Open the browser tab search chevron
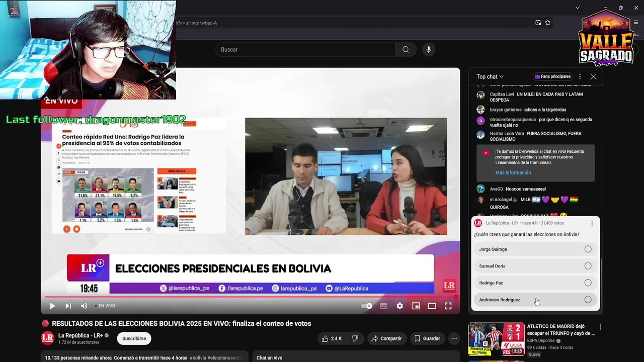This screenshot has height=362, width=644. coord(577,8)
